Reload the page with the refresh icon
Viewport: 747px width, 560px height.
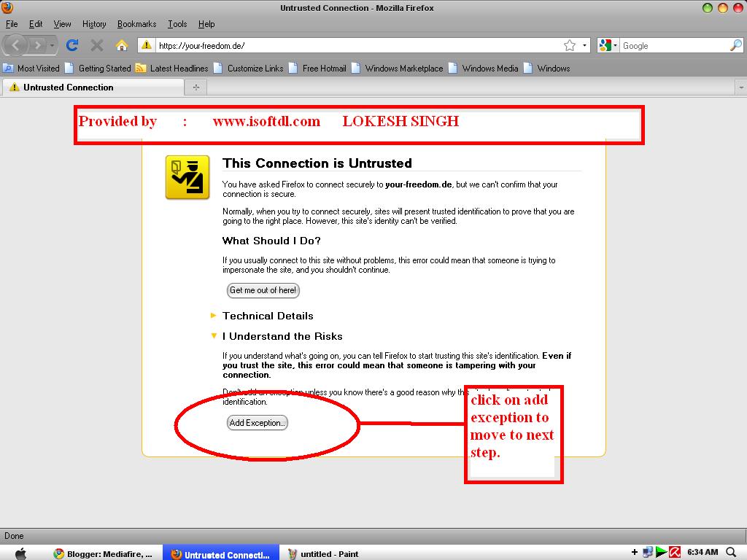(x=72, y=45)
